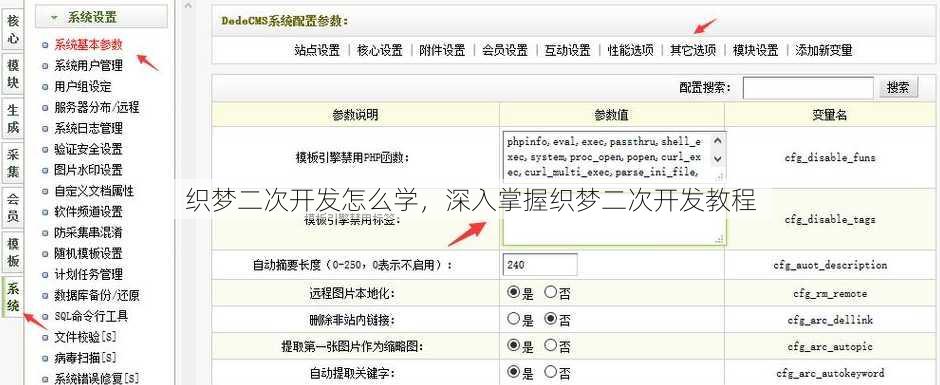
Task: Open 服务器分布/远程 page
Action: pos(96,107)
